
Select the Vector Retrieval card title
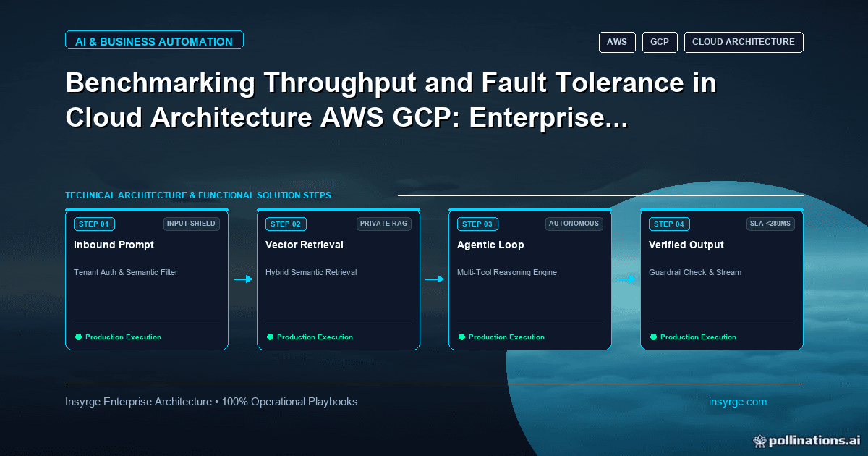tap(305, 245)
